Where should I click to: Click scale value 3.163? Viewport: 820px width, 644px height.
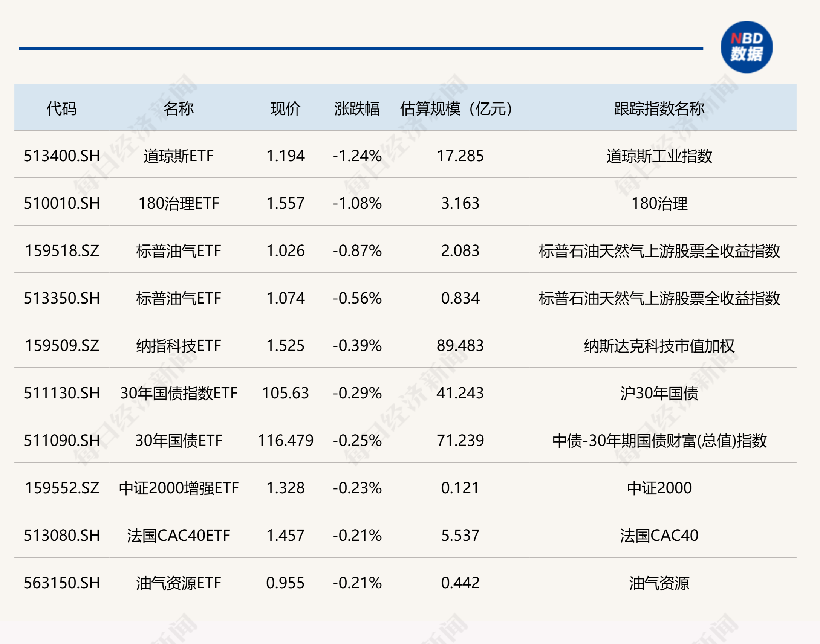[x=460, y=203]
